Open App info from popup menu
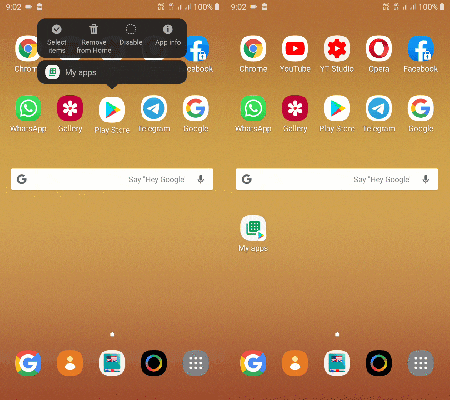This screenshot has height=400, width=450. (x=168, y=35)
